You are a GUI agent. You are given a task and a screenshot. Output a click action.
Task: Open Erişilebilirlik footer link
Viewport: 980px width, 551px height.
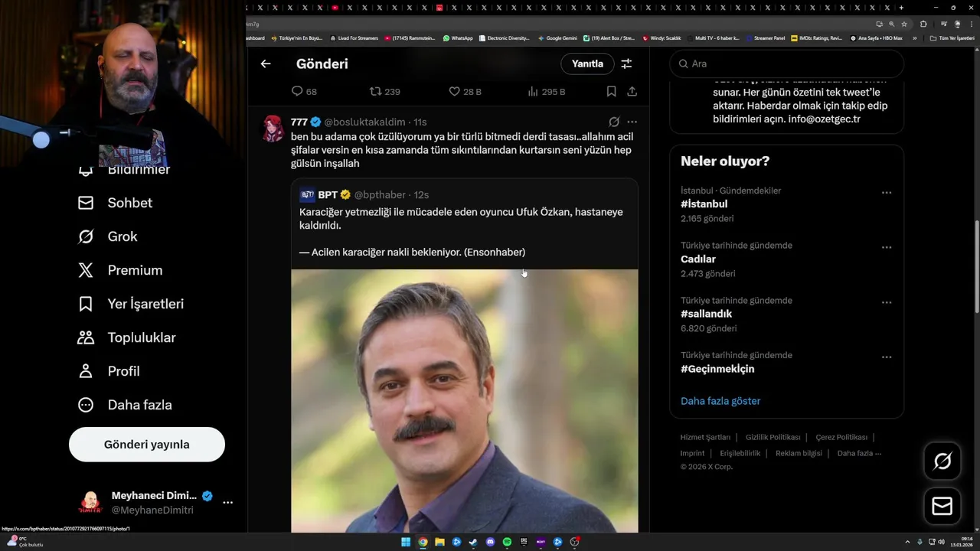pyautogui.click(x=740, y=453)
